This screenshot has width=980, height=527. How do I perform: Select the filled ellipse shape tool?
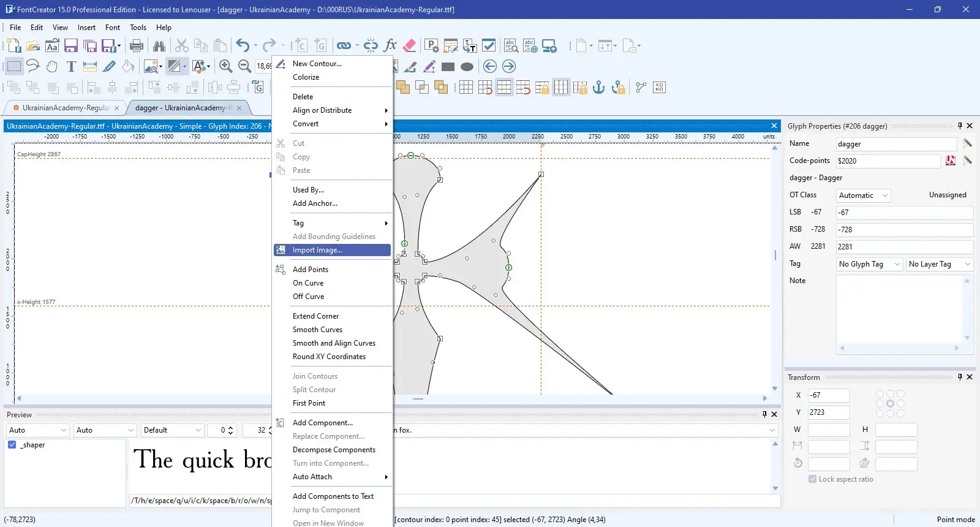point(467,67)
